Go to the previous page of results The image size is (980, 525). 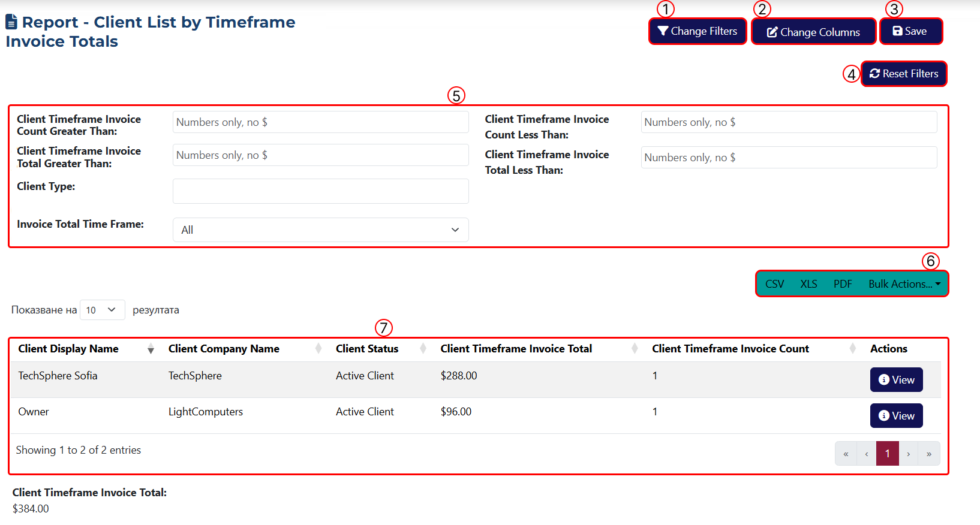(x=867, y=454)
